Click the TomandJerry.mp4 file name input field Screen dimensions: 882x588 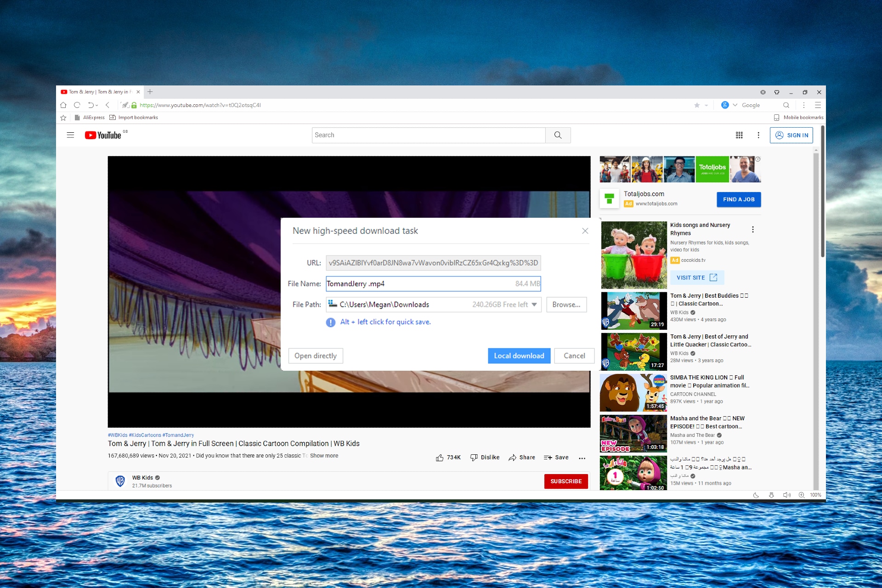point(433,283)
